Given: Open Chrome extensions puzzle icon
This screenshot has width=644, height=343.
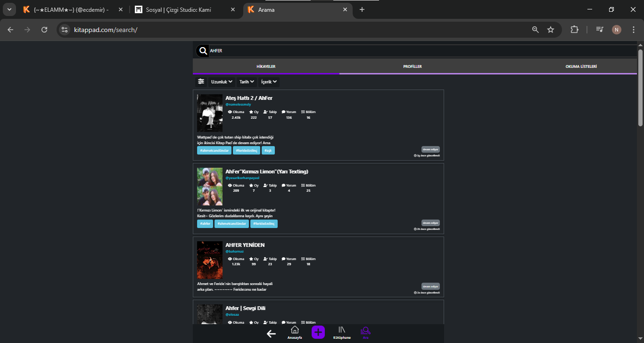Looking at the screenshot, I should click(x=574, y=30).
